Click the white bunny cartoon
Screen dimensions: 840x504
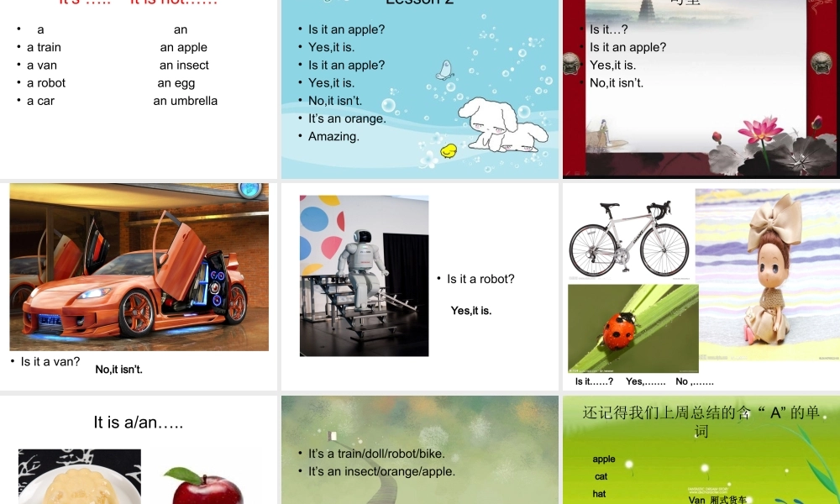(502, 125)
